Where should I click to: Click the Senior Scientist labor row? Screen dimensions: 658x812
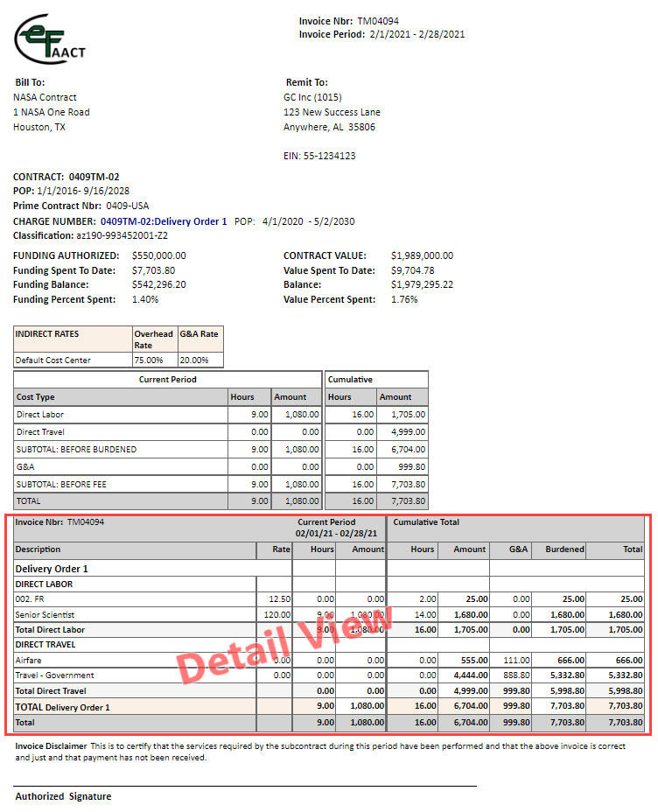point(45,614)
